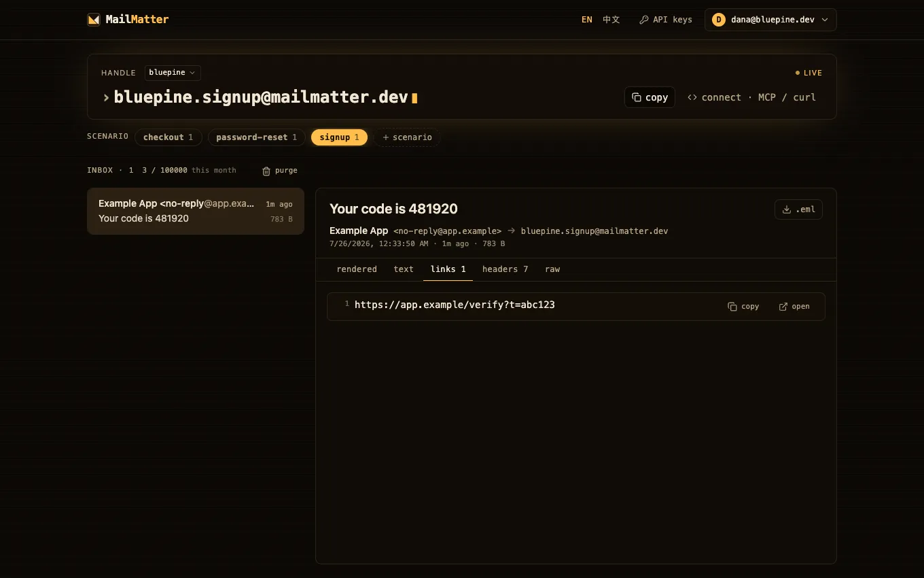Click the LIVE status indicator
924x578 pixels.
click(x=808, y=73)
